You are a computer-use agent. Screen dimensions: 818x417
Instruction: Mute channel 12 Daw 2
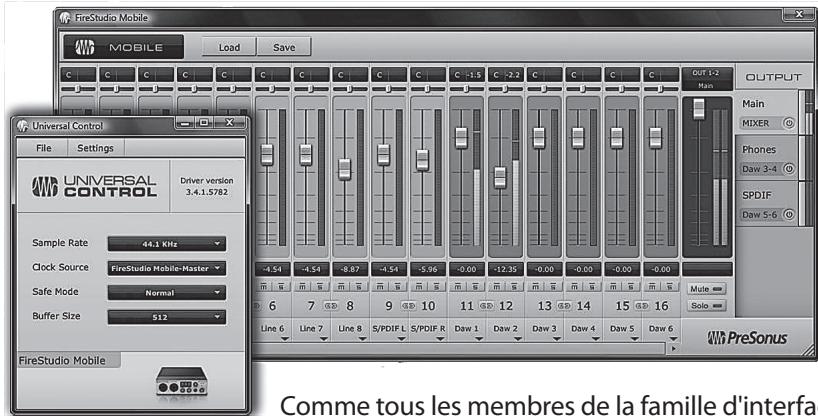click(497, 287)
